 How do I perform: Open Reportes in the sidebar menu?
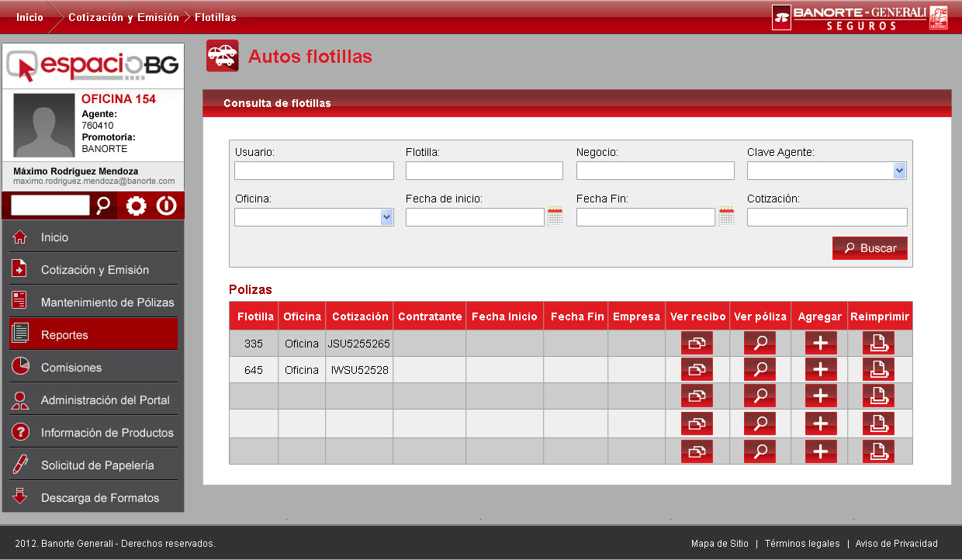click(x=93, y=334)
